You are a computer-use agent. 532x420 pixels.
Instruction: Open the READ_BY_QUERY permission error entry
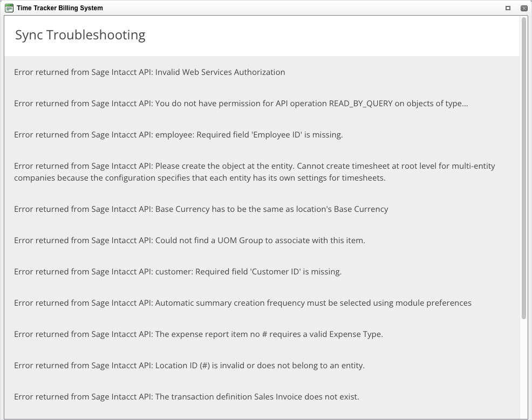click(241, 104)
